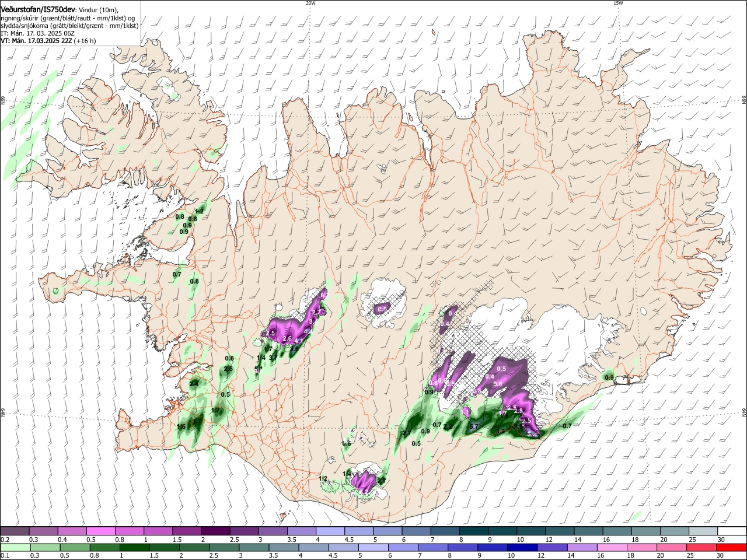Click the 15W longitude label
The height and width of the screenshot is (560, 747).
point(618,3)
